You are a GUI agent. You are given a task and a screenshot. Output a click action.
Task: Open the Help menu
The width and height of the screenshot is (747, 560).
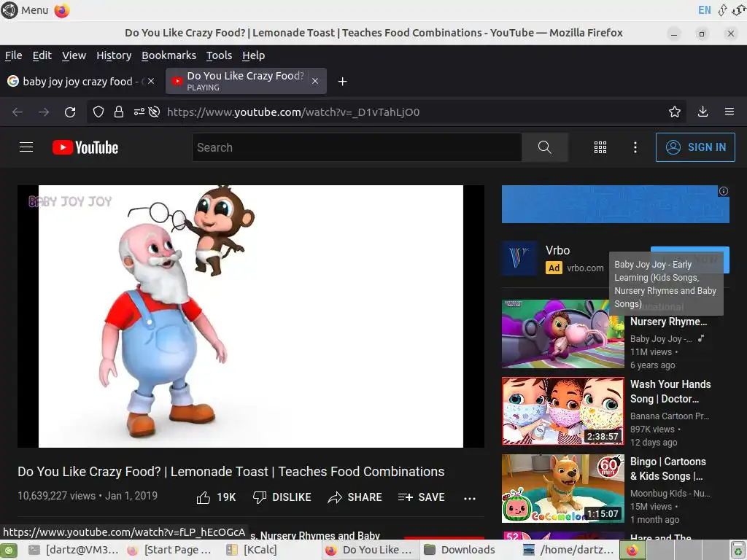(x=253, y=55)
